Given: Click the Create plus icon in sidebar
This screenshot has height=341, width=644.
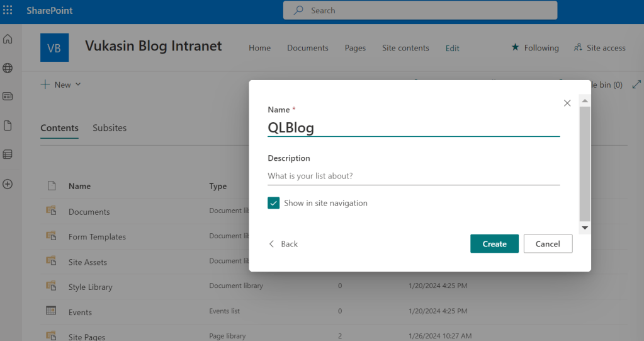Looking at the screenshot, I should (x=8, y=184).
